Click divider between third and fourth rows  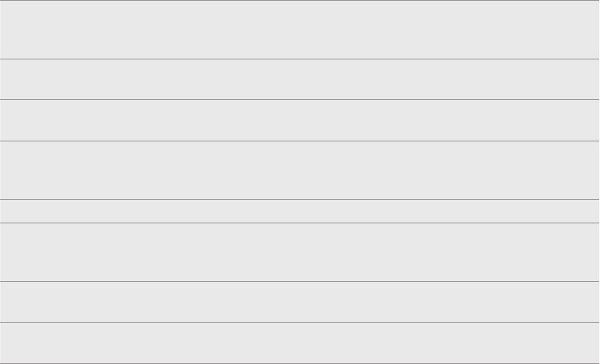300,141
